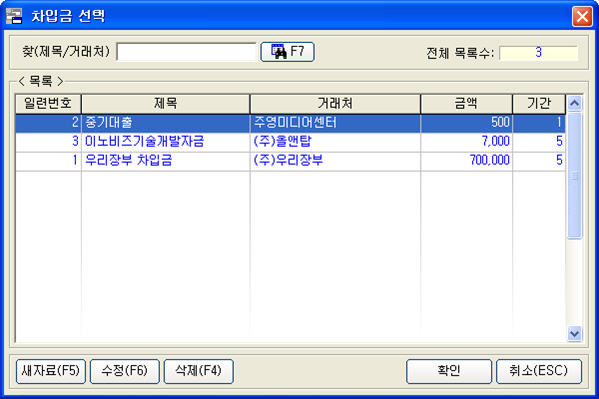Select the 우리장부 차입금 row

[290, 160]
